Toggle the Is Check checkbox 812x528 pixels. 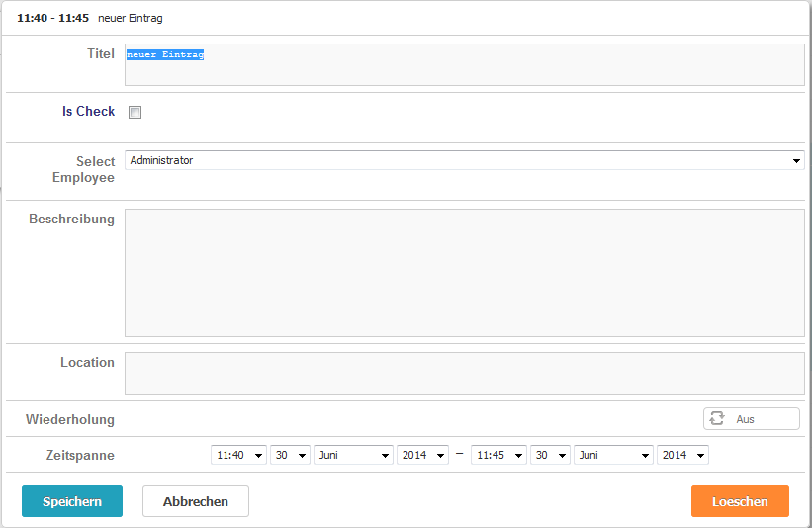135,112
